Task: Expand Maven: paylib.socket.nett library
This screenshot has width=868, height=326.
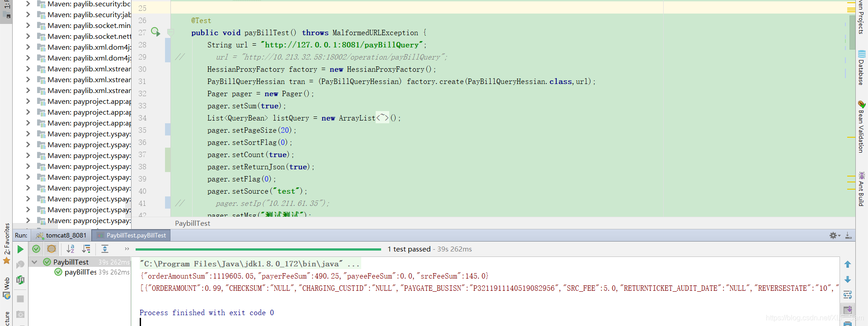Action: click(28, 37)
